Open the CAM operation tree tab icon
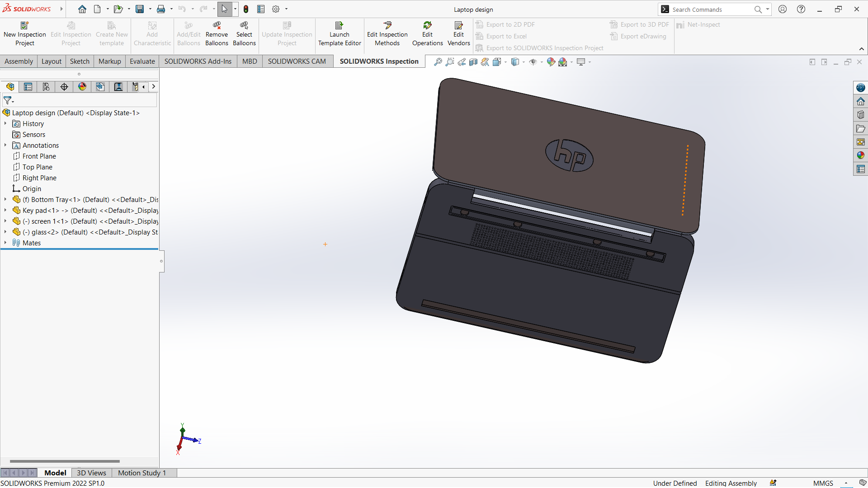 [x=118, y=87]
